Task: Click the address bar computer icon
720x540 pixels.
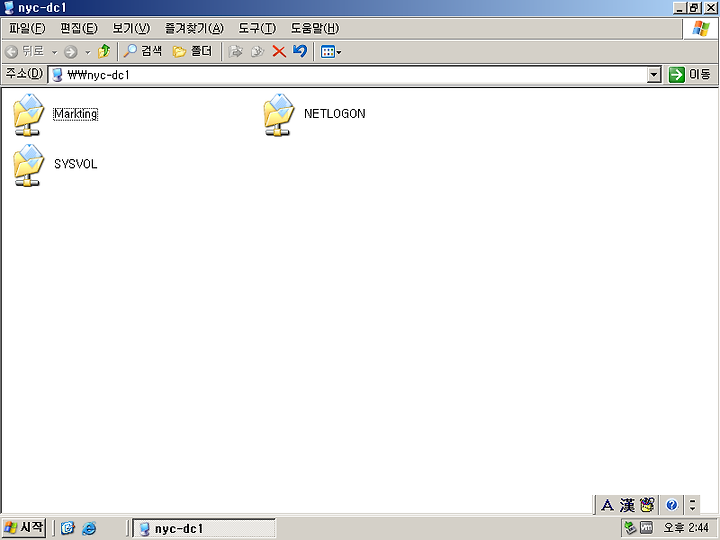Action: (x=57, y=75)
